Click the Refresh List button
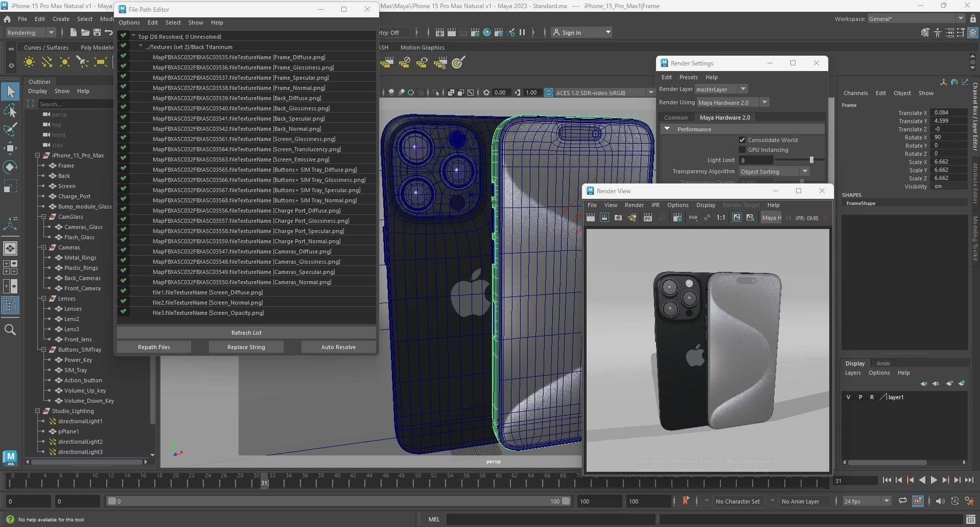This screenshot has width=980, height=527. (246, 333)
